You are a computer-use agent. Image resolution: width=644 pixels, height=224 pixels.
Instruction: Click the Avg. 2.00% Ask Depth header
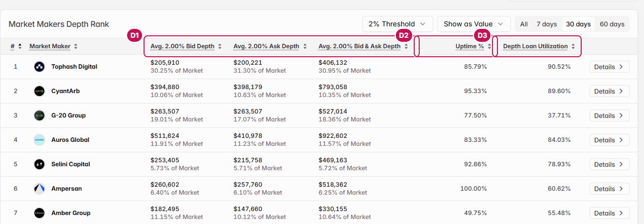click(x=266, y=46)
